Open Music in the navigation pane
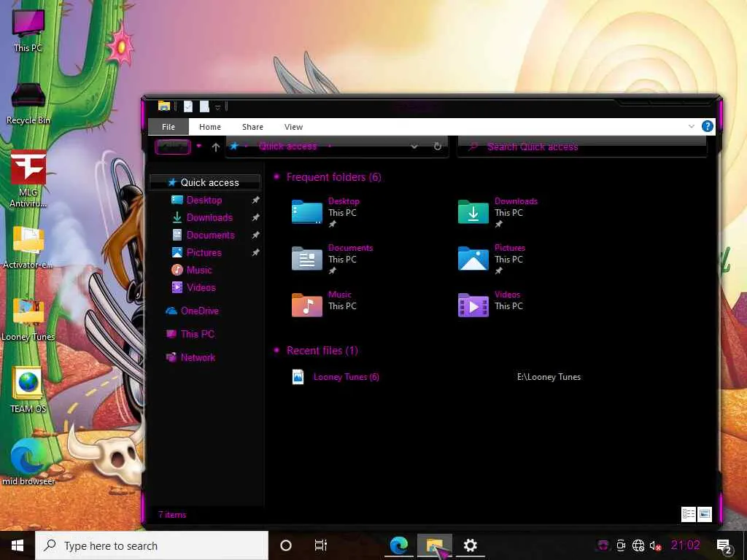 pos(199,270)
